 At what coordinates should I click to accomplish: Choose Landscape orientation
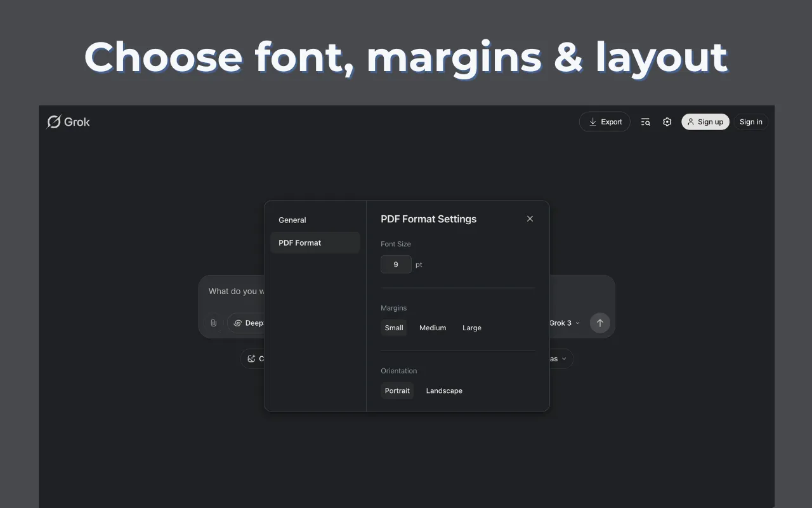[x=444, y=391]
